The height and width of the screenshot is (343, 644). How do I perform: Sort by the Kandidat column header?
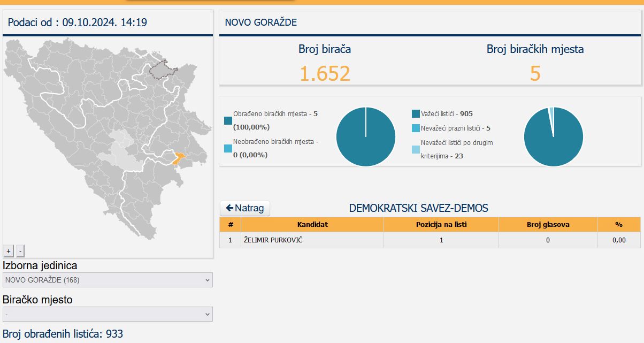click(x=312, y=225)
